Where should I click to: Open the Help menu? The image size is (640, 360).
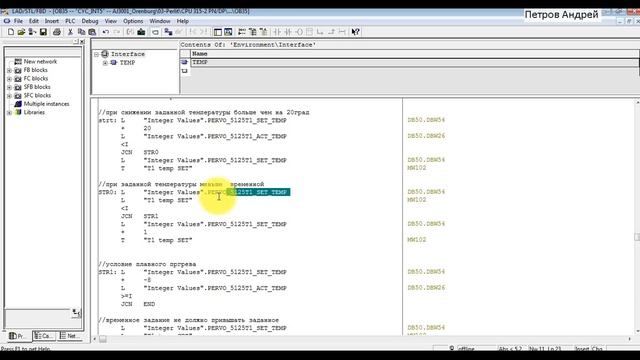(x=182, y=21)
